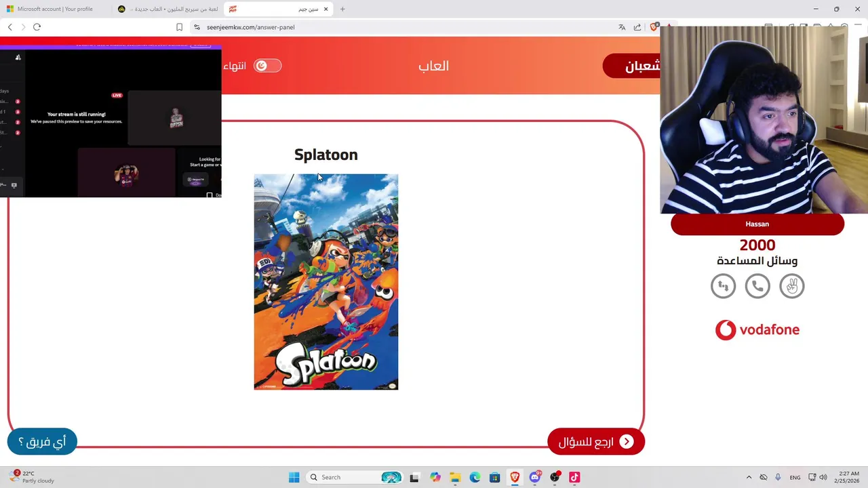Open OBS Studio from the taskbar
The width and height of the screenshot is (868, 488).
point(555,477)
